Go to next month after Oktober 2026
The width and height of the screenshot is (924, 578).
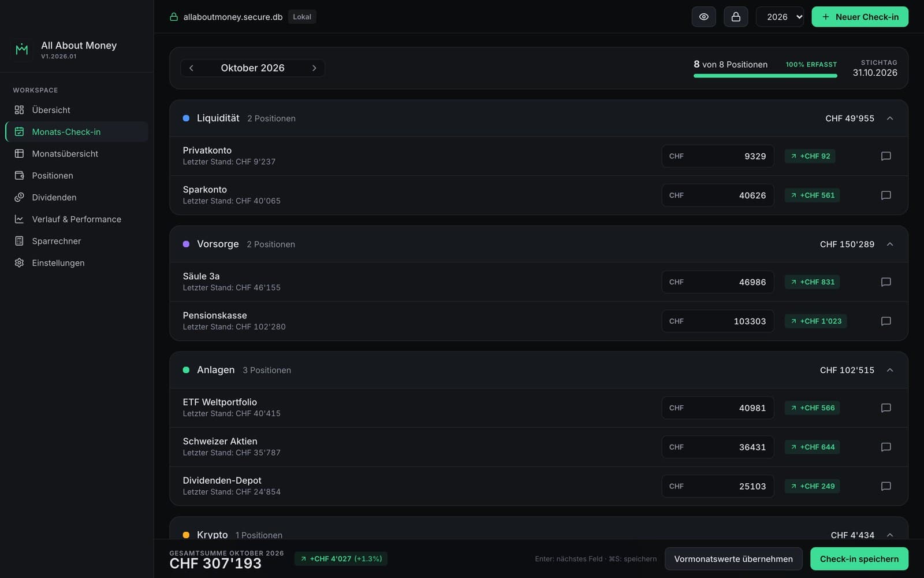coord(314,68)
